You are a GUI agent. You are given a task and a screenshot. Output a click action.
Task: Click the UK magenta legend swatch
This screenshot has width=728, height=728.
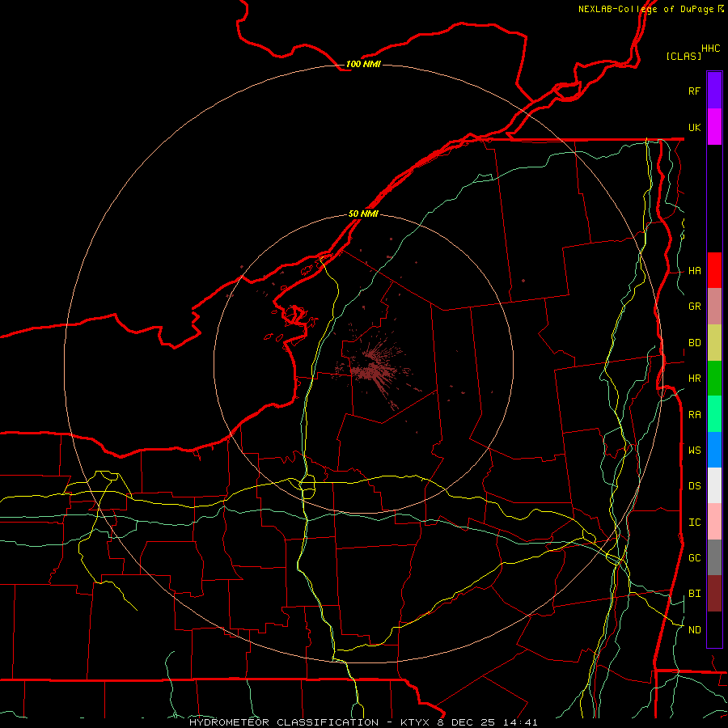click(x=714, y=127)
